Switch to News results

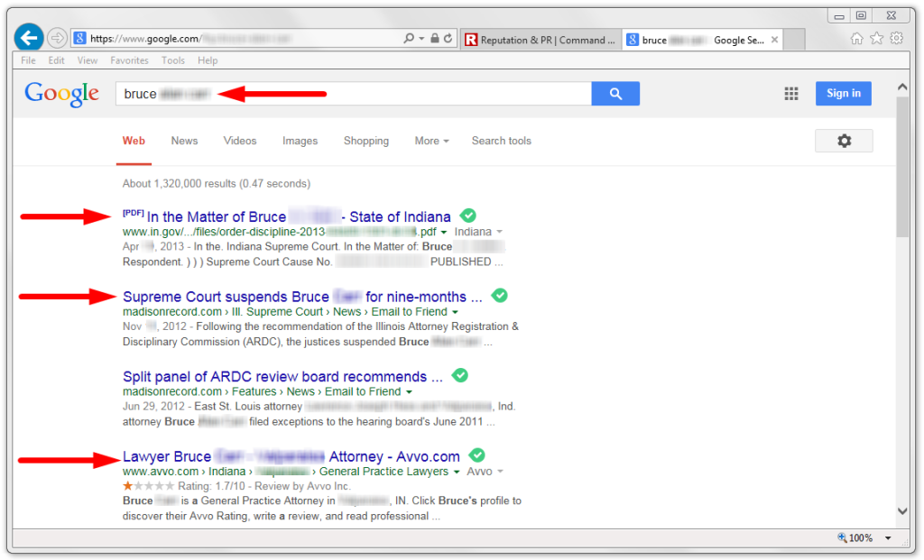(x=184, y=141)
